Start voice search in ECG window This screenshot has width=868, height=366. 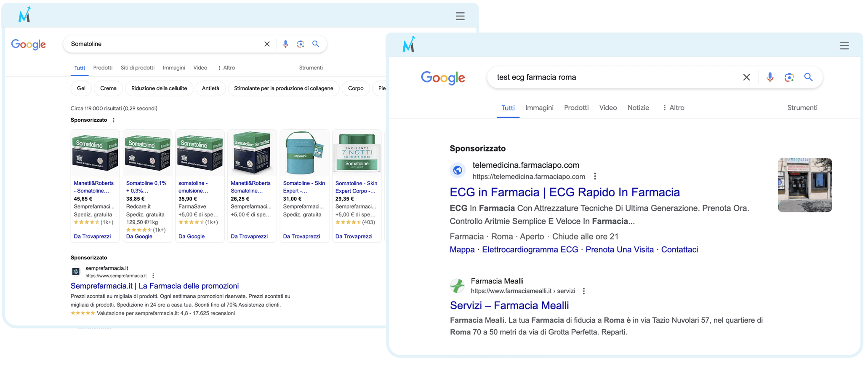coord(769,77)
